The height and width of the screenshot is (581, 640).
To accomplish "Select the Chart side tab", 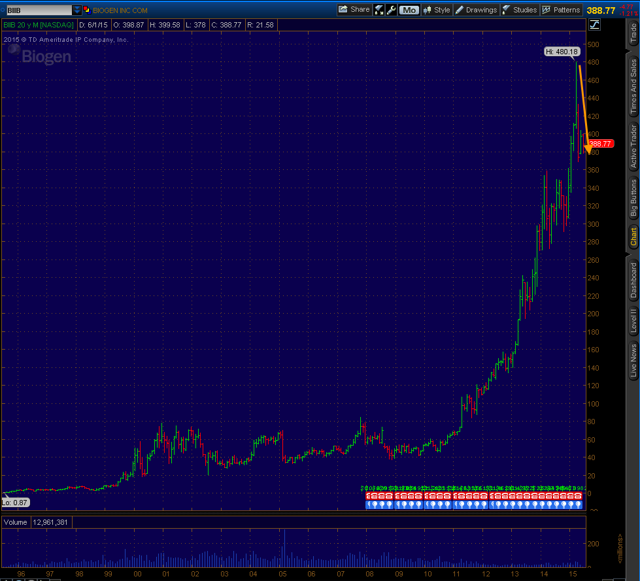I will tap(633, 237).
